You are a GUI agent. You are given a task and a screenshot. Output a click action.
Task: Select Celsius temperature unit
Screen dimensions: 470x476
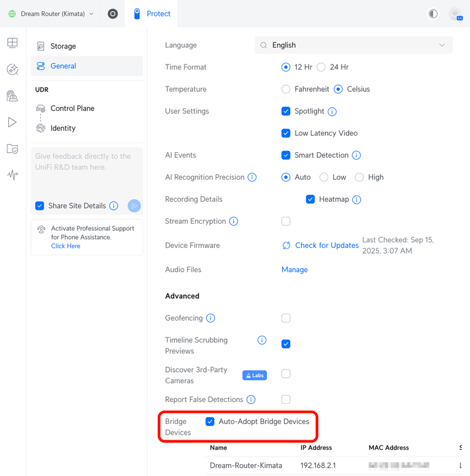338,89
